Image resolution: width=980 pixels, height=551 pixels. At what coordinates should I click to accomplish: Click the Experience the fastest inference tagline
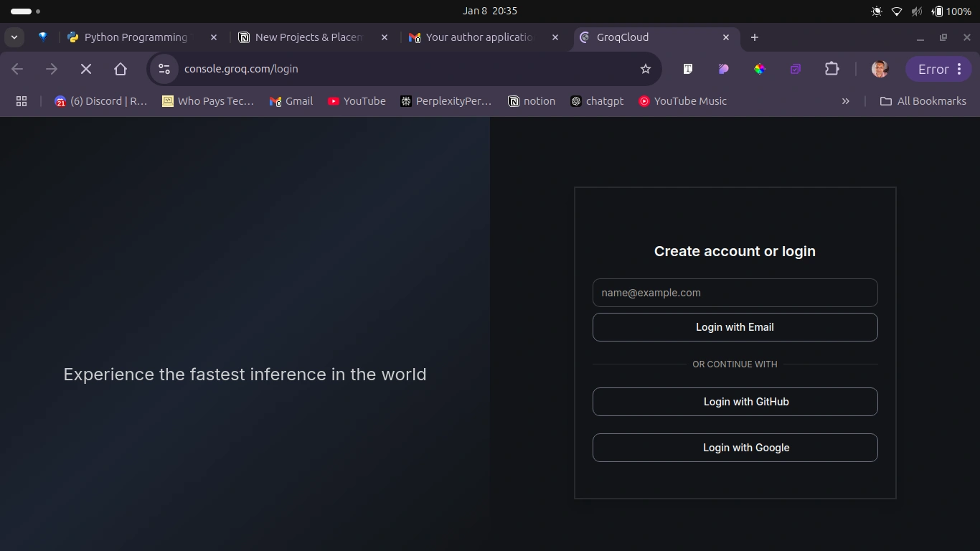coord(245,375)
